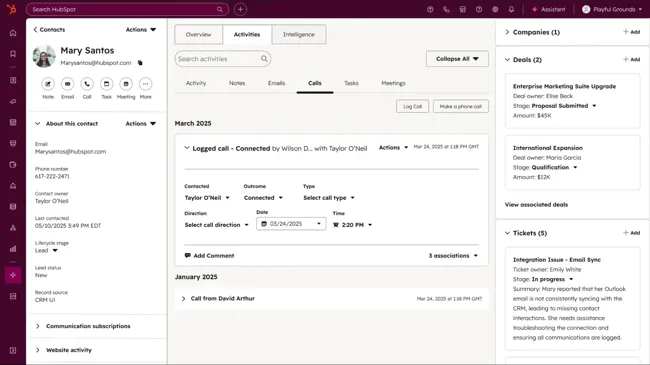Switch to the Activities tab
Image resolution: width=650 pixels, height=365 pixels.
pyautogui.click(x=247, y=34)
